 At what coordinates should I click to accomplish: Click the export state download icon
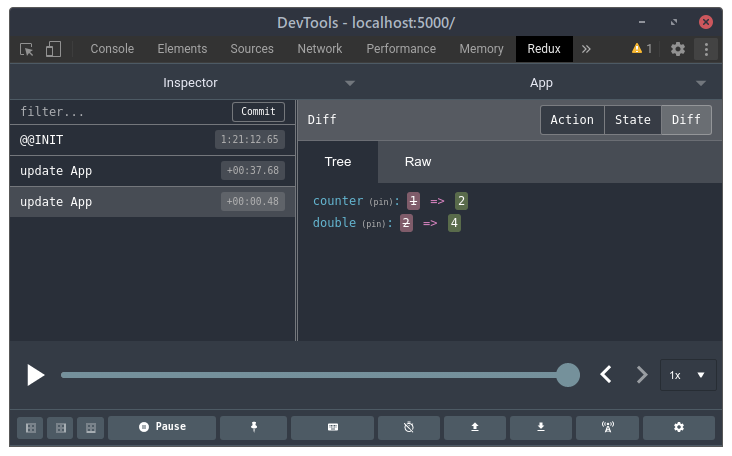click(x=541, y=428)
